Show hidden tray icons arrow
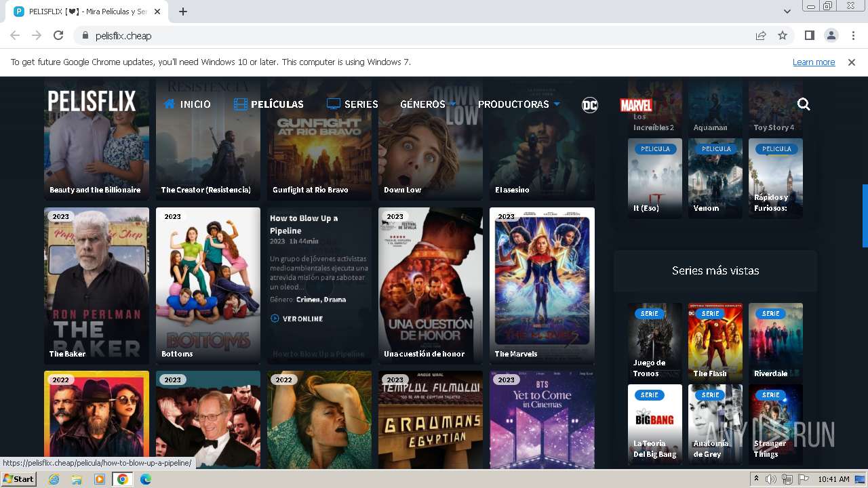Screen dimensions: 868x488 pos(757,479)
